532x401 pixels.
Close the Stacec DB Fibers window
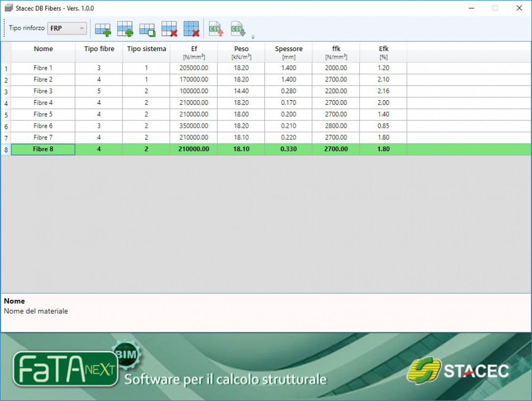click(x=519, y=8)
